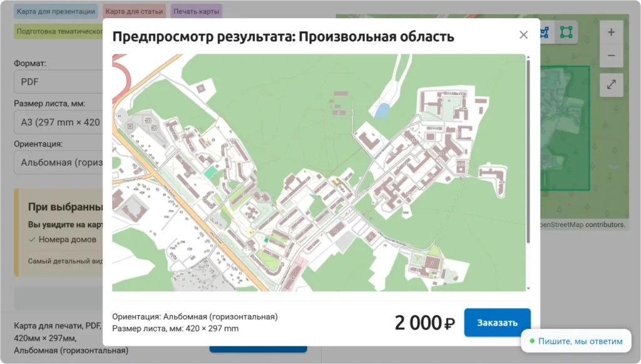Viewport: 641px width, 364px height.
Task: Toggle map fullscreen with arrows icon
Action: coord(611,84)
